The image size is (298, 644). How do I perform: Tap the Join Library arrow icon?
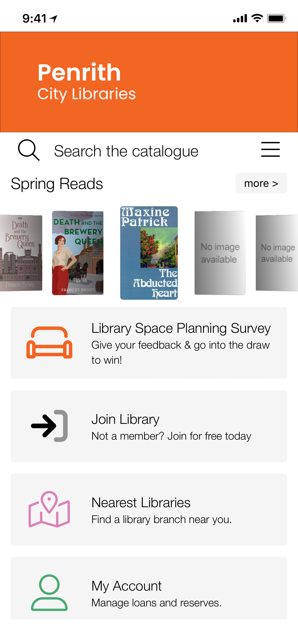pyautogui.click(x=49, y=426)
